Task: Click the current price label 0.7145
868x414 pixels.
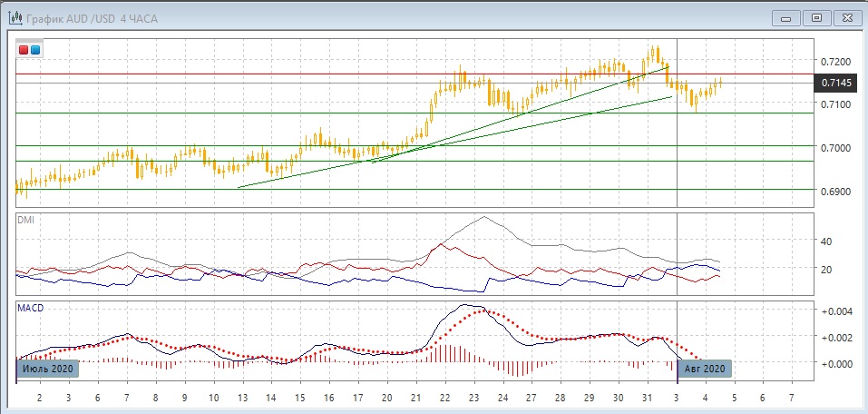Action: point(835,84)
